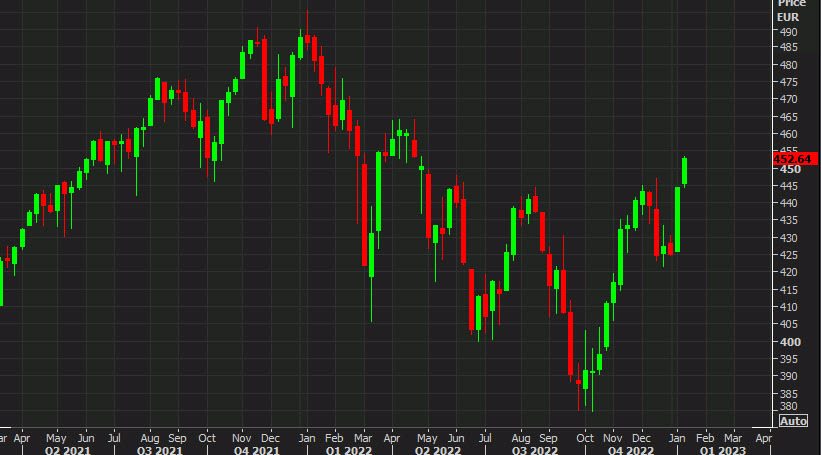Image resolution: width=821 pixels, height=455 pixels.
Task: Click the Q4 2022 quarter label
Action: point(630,450)
